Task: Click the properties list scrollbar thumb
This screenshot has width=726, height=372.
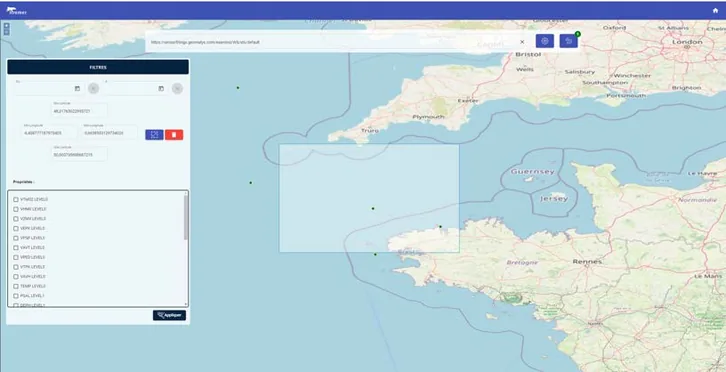Action: [x=186, y=217]
